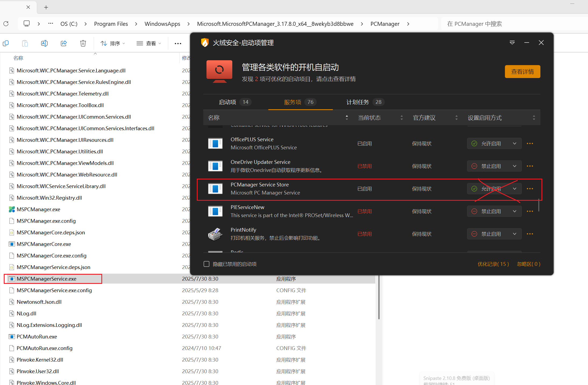Open enable-mode dropdown for PIEServiceNew
Viewport: 588px width, 385px height.
[x=494, y=211]
